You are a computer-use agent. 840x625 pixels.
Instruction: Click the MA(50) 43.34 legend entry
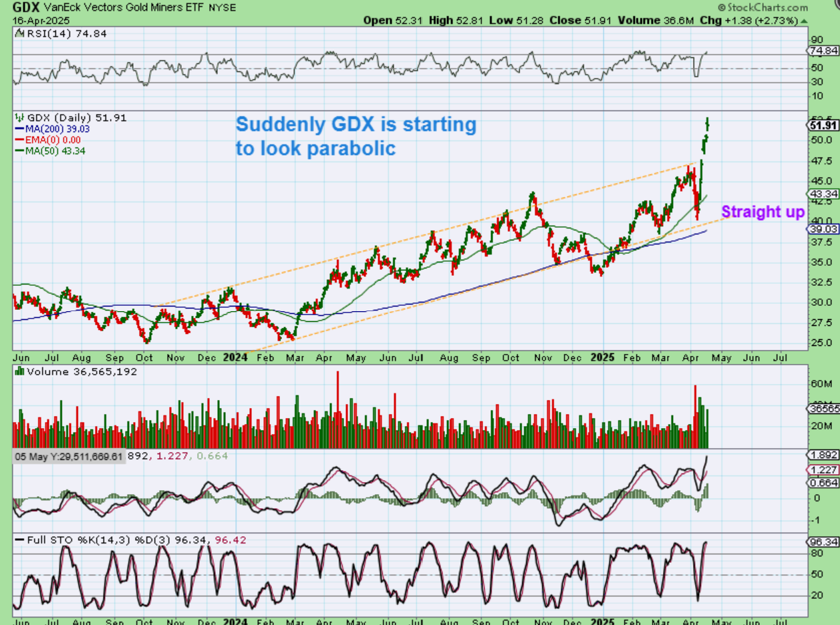click(x=50, y=151)
